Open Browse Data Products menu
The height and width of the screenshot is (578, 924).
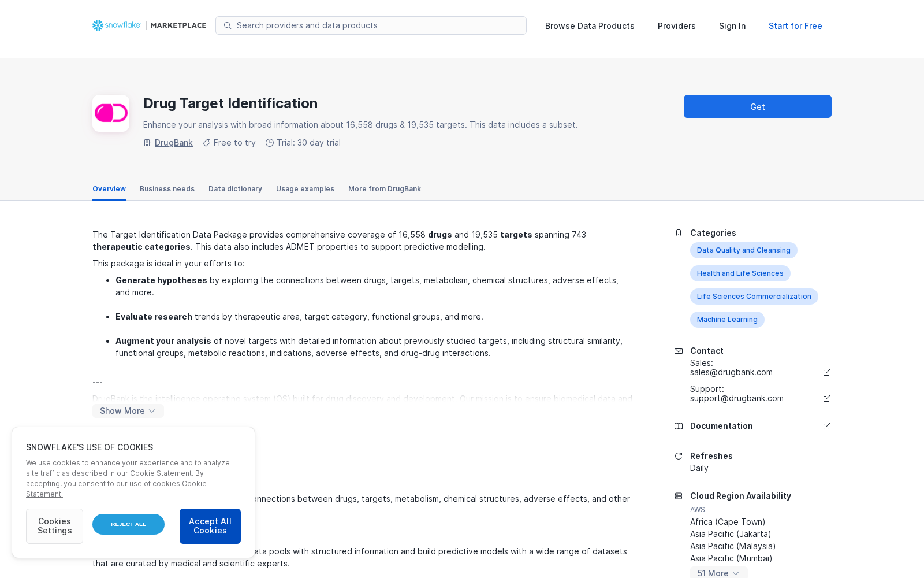point(590,26)
